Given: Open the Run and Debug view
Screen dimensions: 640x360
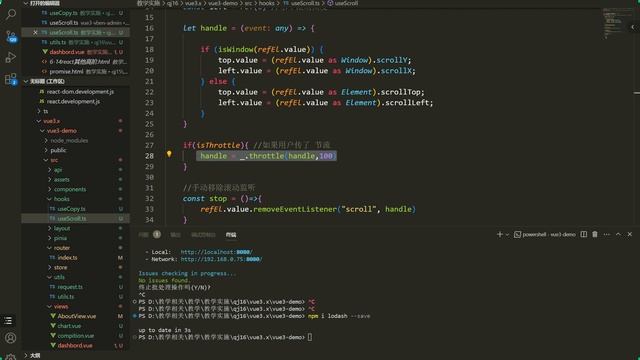Looking at the screenshot, I should [11, 57].
